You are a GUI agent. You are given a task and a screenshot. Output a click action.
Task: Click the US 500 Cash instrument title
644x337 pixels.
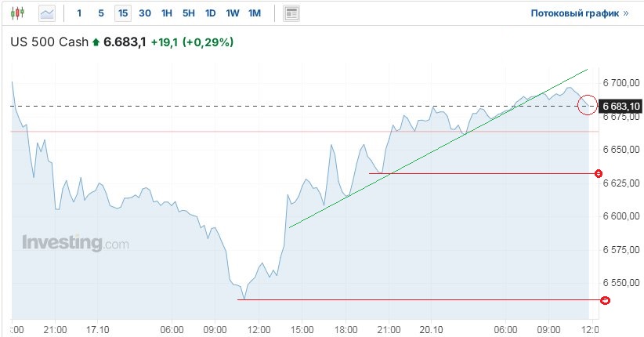pyautogui.click(x=49, y=42)
